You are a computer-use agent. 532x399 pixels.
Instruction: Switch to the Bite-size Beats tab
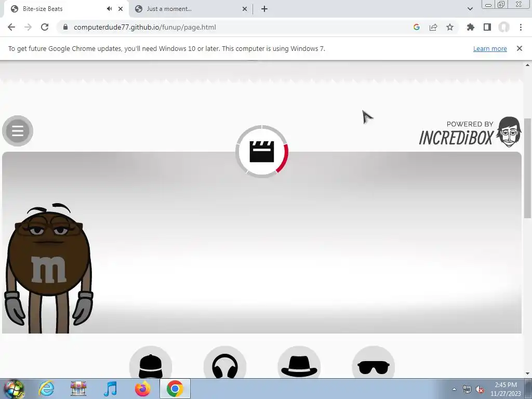pyautogui.click(x=66, y=9)
